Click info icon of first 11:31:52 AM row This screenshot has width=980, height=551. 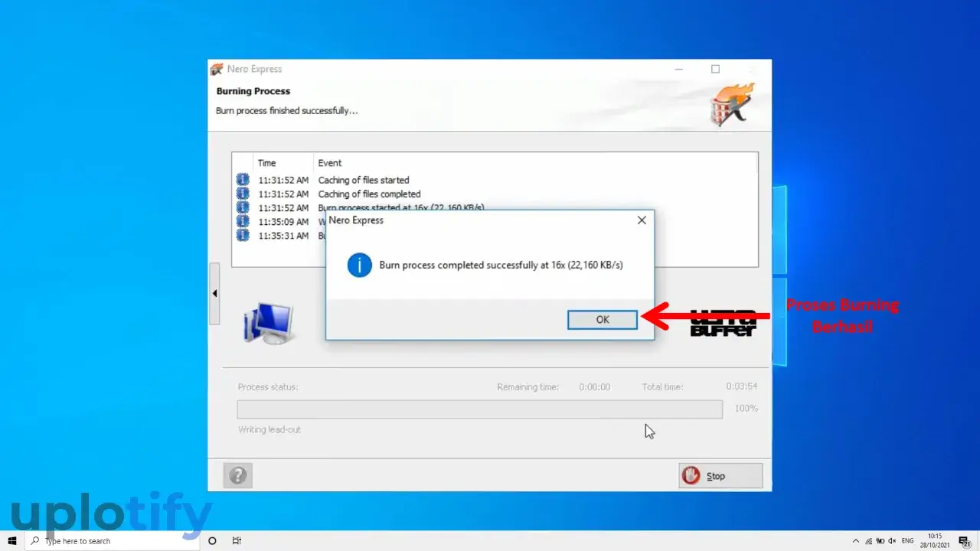pos(243,180)
